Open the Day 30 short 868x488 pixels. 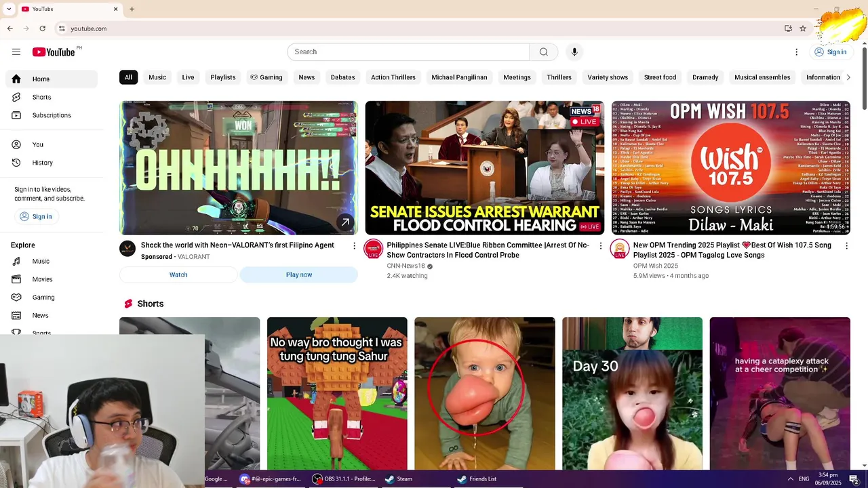point(632,393)
